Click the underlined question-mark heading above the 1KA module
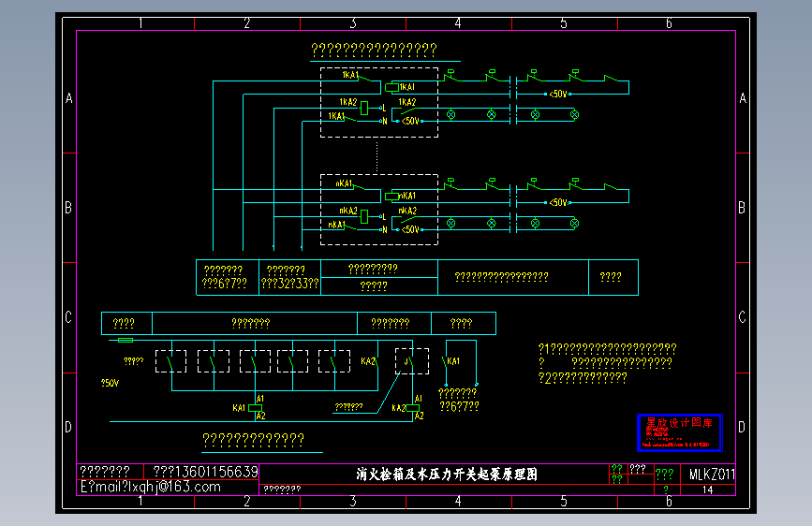Viewport: 812px width, 526px height. tap(374, 50)
